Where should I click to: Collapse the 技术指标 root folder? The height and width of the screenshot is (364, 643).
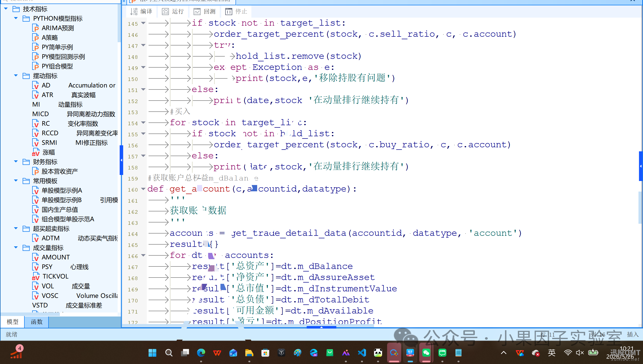point(6,9)
